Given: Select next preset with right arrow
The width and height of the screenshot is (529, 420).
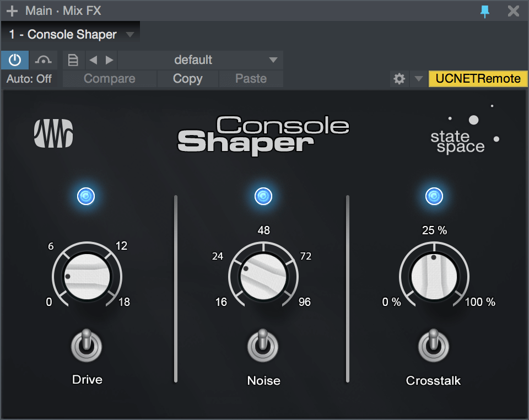Looking at the screenshot, I should 109,60.
